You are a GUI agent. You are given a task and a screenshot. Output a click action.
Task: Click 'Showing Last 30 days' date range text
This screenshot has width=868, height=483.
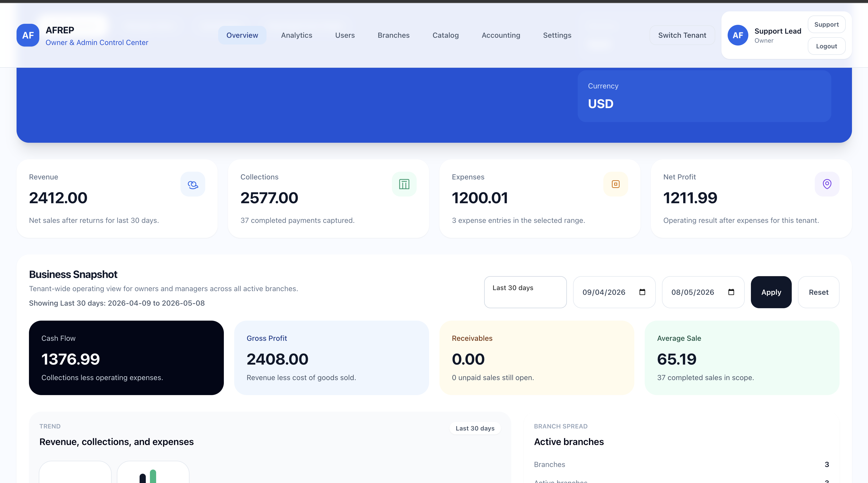click(117, 303)
